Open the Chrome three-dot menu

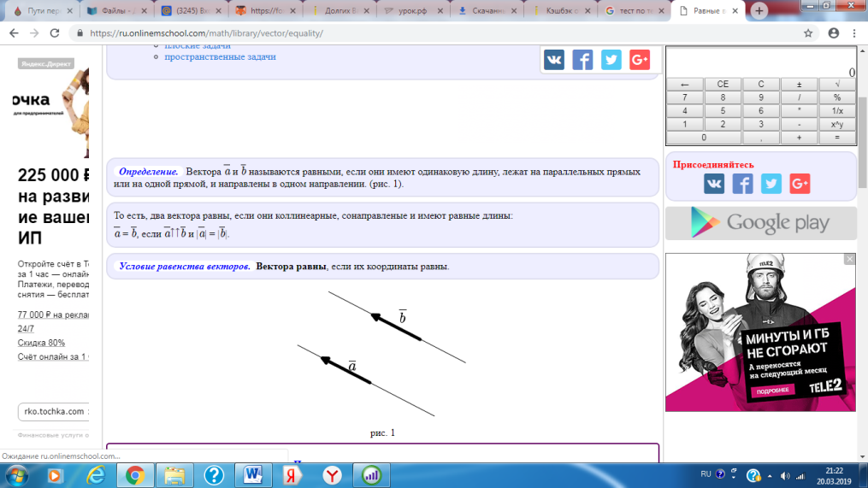click(x=856, y=33)
